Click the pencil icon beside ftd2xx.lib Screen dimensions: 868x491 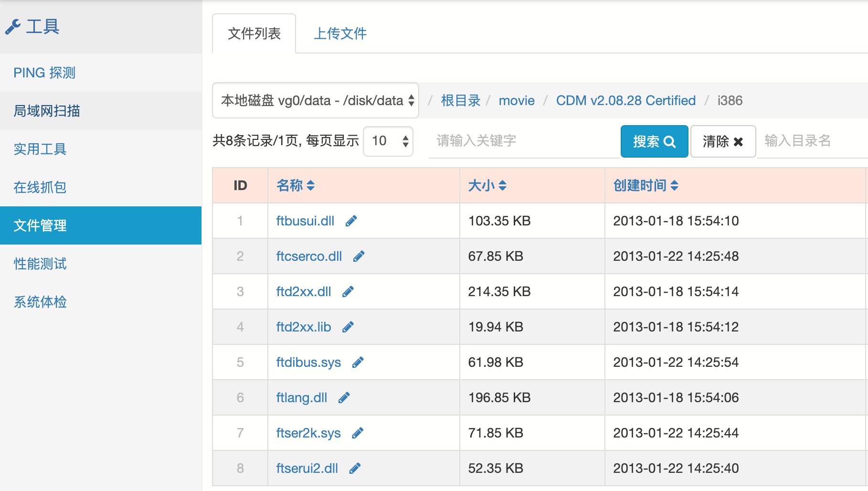(x=348, y=327)
